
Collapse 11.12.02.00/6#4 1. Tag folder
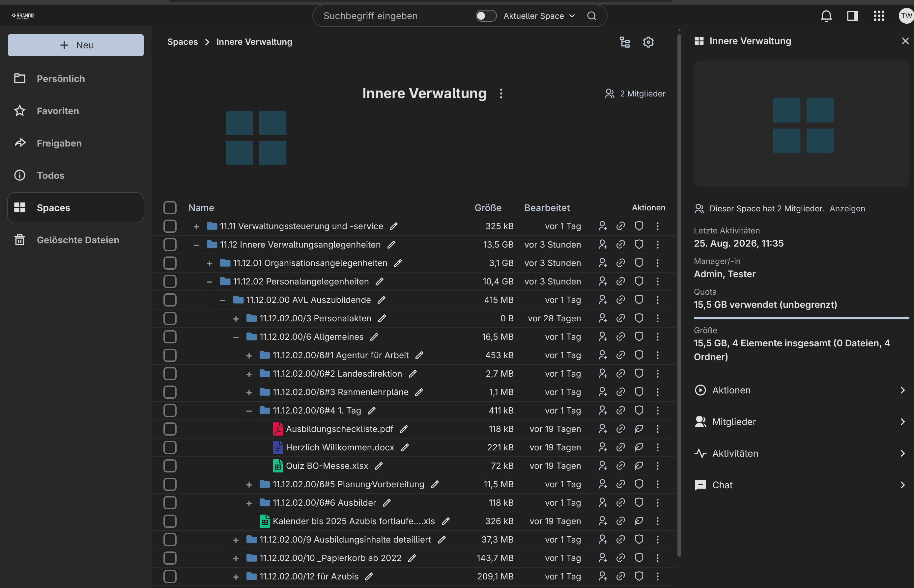pyautogui.click(x=249, y=411)
